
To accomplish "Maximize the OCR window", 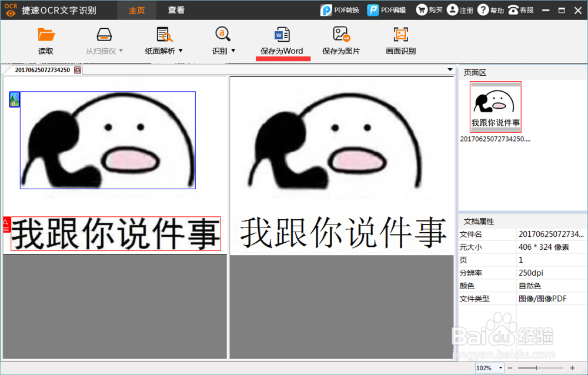I will 562,10.
